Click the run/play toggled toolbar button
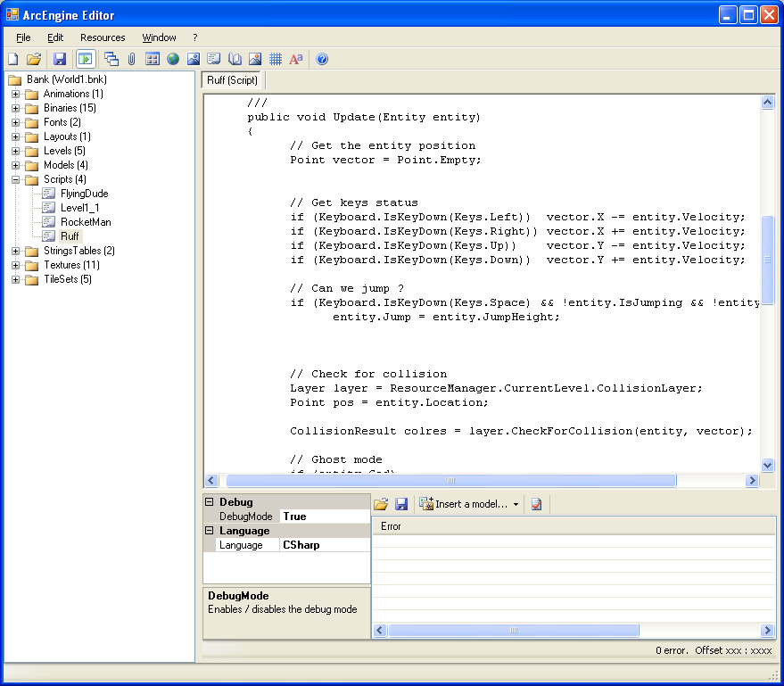The height and width of the screenshot is (686, 784). 86,59
